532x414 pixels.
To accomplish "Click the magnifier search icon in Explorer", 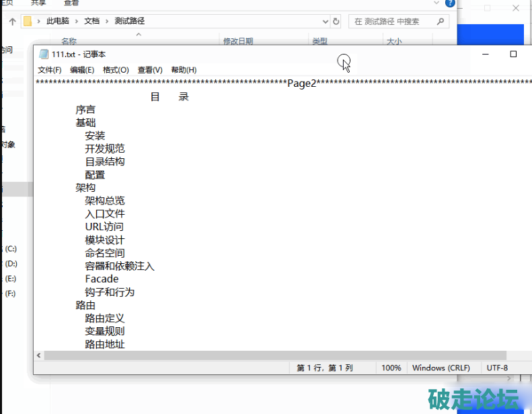I will click(x=441, y=22).
